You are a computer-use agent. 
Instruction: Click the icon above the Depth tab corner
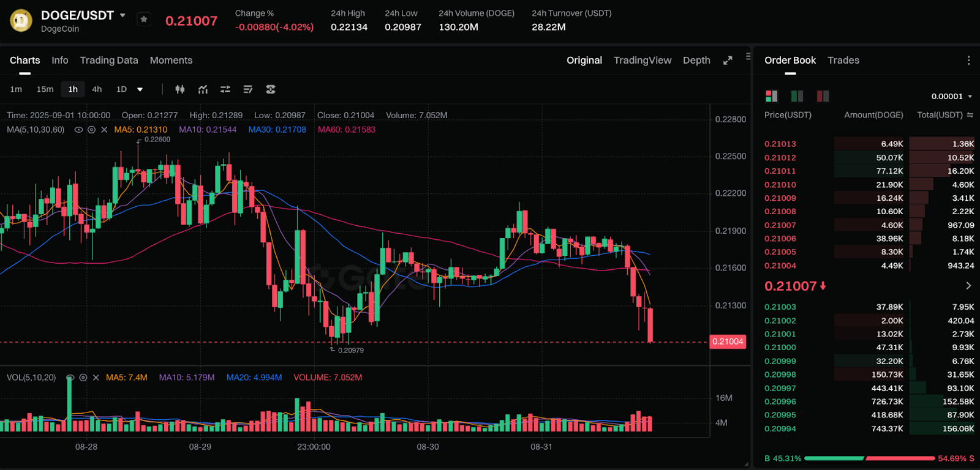pyautogui.click(x=748, y=56)
